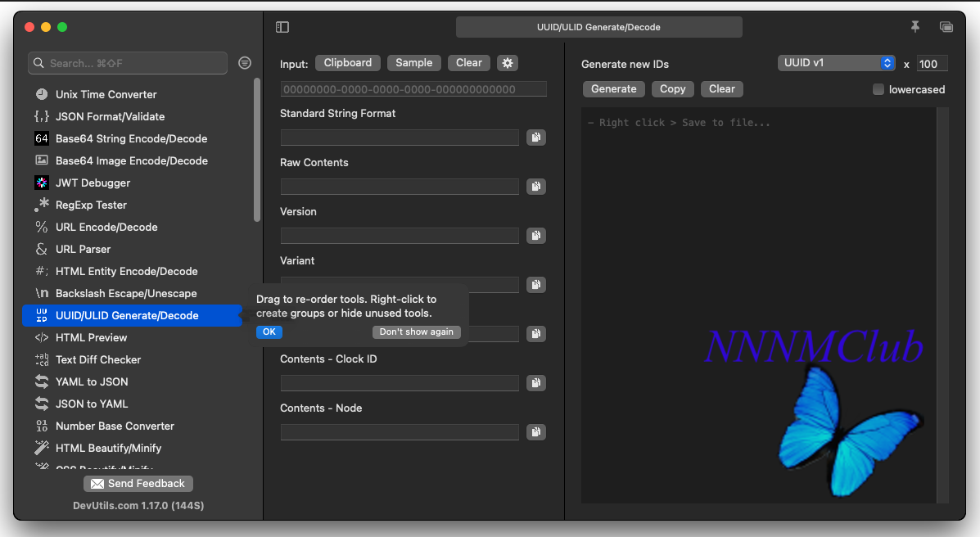Enable the lowercased checkbox
This screenshot has height=537, width=980.
(878, 89)
